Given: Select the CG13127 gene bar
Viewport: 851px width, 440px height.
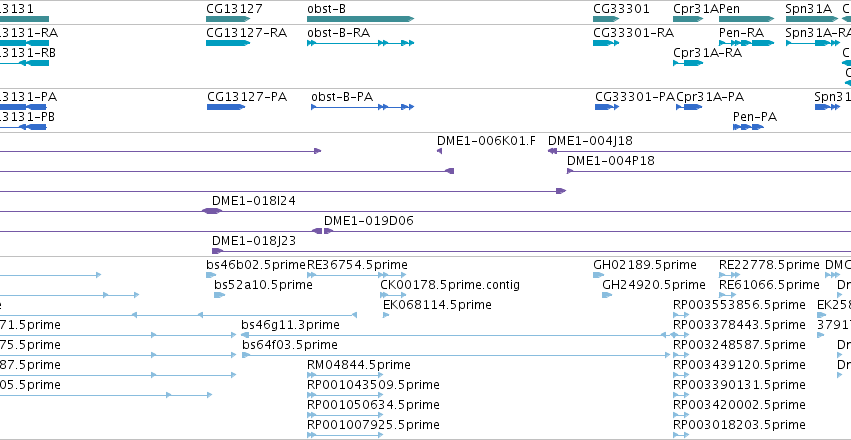Looking at the screenshot, I should pos(228,19).
